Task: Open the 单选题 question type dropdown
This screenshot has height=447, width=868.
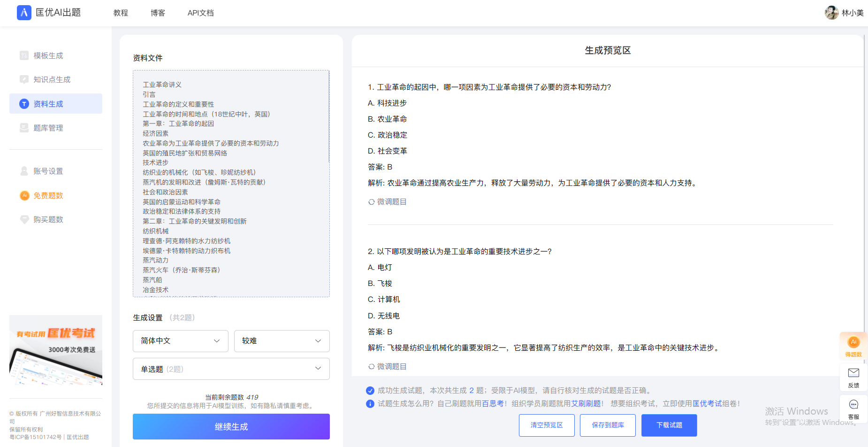Action: (x=231, y=369)
